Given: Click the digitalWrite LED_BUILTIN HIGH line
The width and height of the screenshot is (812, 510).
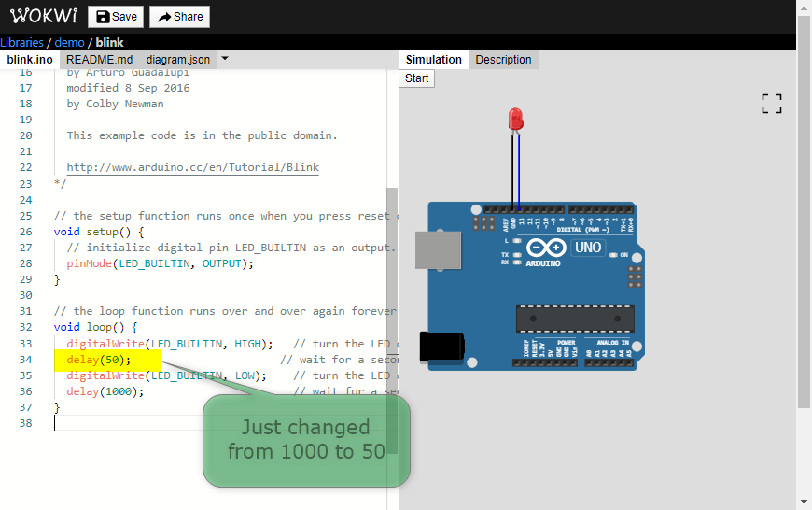Looking at the screenshot, I should [169, 344].
